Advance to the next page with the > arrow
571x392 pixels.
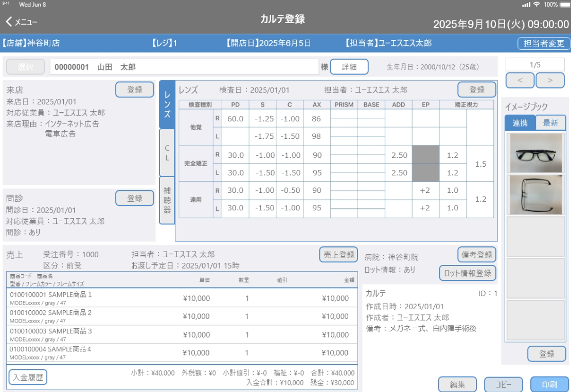click(x=550, y=80)
